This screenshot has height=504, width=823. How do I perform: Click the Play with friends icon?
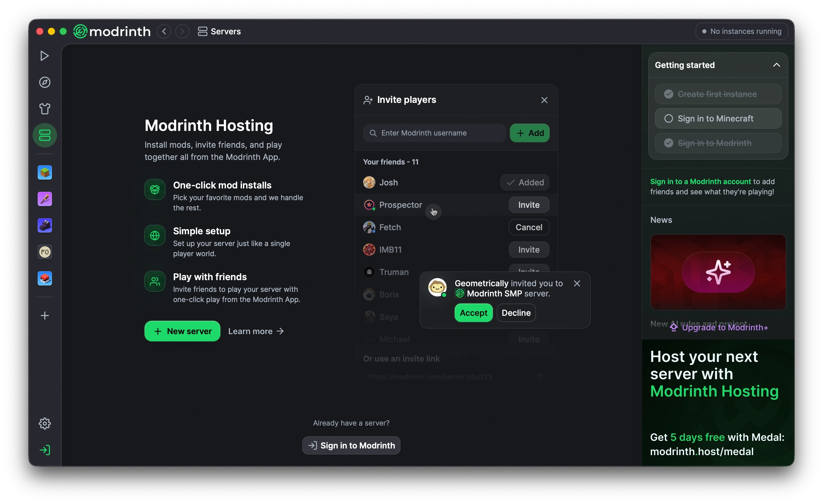coord(155,281)
